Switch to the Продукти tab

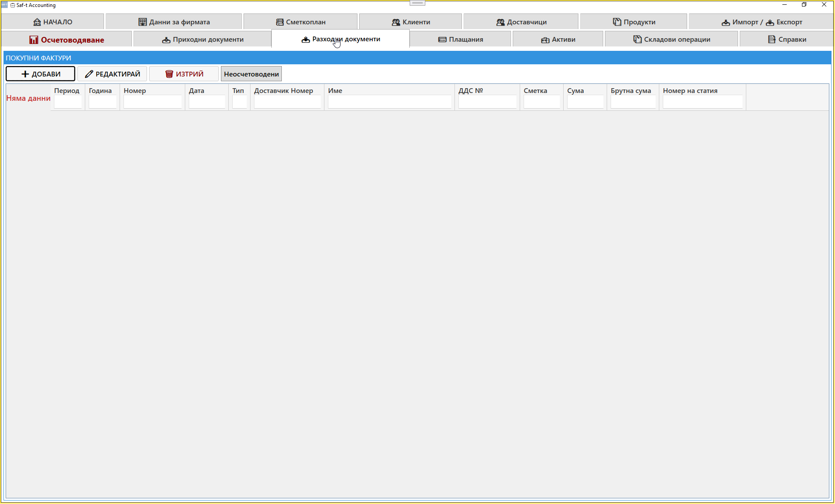click(x=634, y=22)
